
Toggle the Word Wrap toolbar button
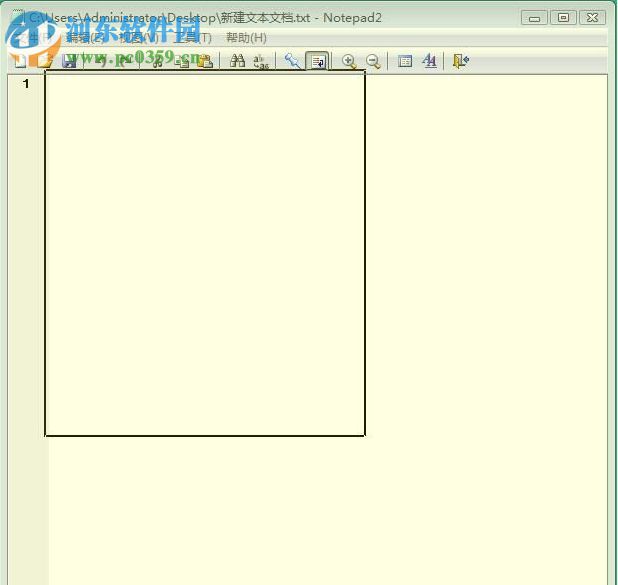point(317,61)
